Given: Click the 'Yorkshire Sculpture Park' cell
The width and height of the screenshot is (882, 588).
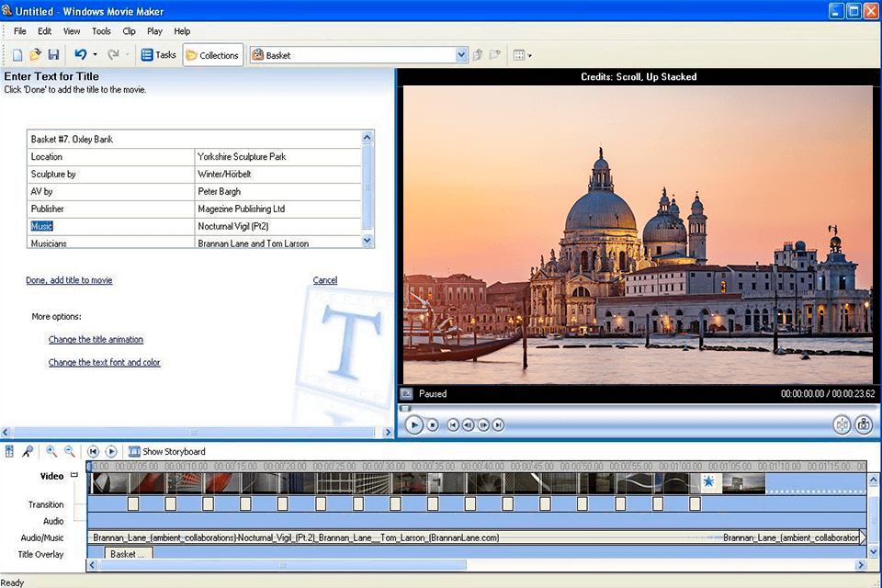Looking at the screenshot, I should point(277,156).
